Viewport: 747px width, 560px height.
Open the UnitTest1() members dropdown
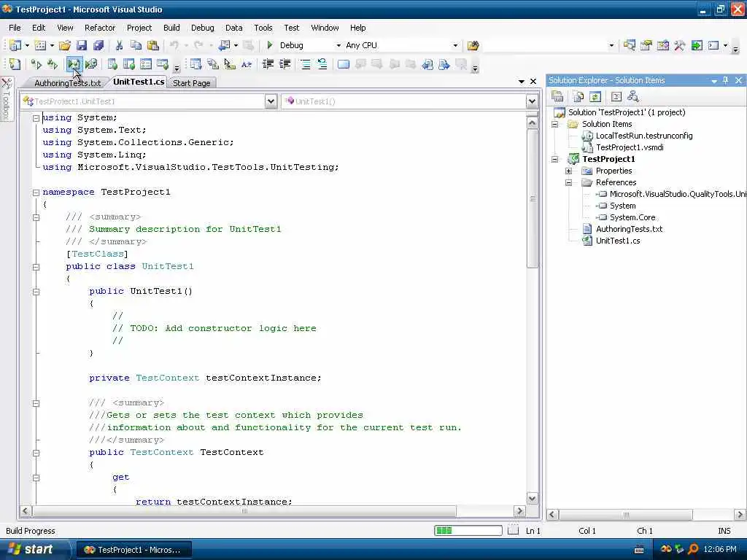click(532, 101)
